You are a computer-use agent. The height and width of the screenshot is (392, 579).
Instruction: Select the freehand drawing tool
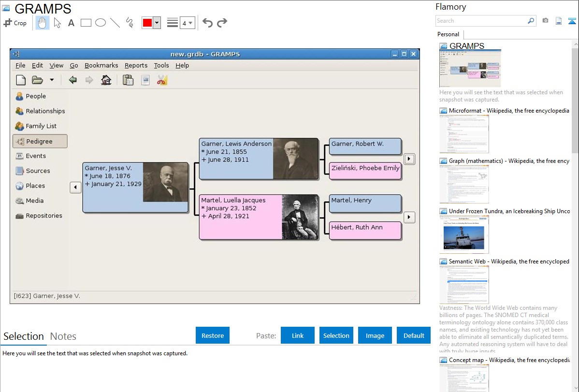pyautogui.click(x=130, y=23)
